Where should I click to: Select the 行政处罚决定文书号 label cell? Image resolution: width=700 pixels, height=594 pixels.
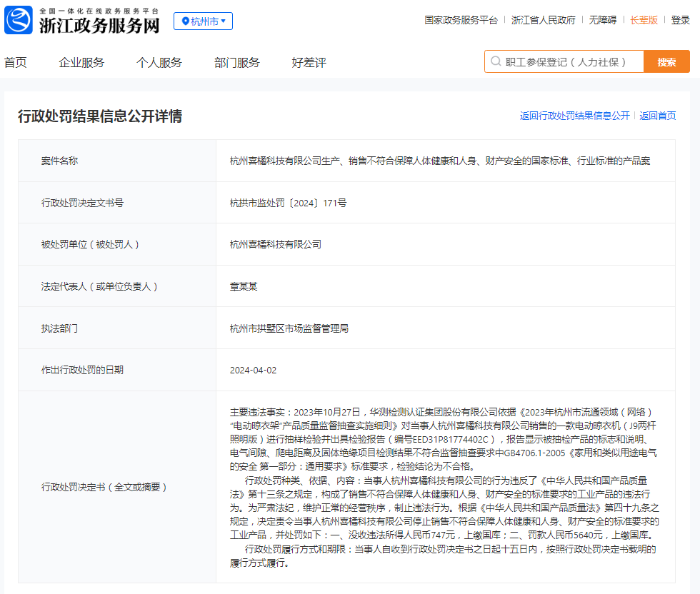[117, 203]
